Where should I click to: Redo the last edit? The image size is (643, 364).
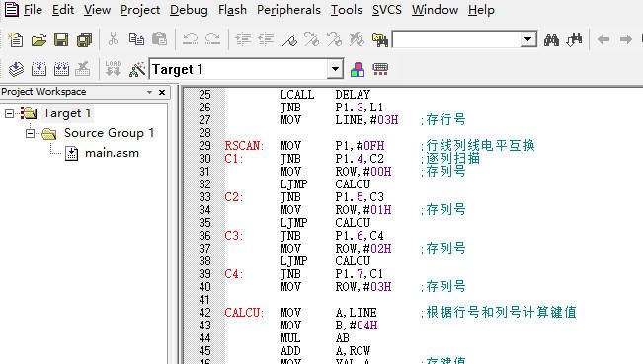212,39
